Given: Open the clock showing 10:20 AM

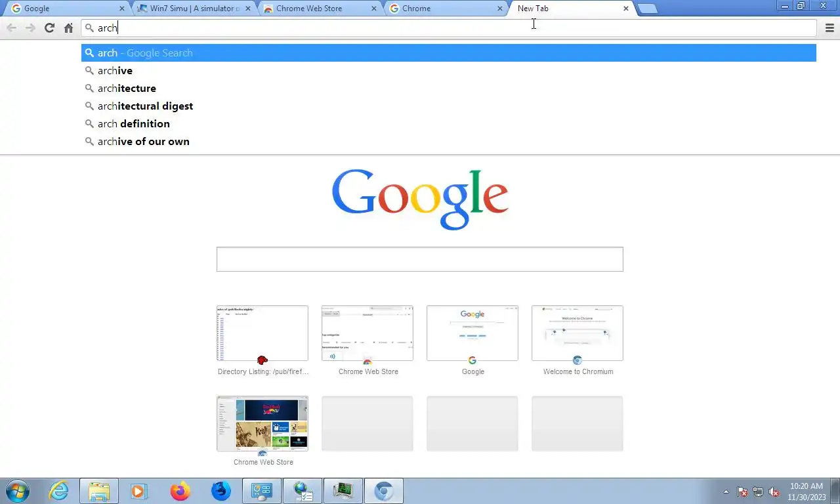Looking at the screenshot, I should coord(807,492).
